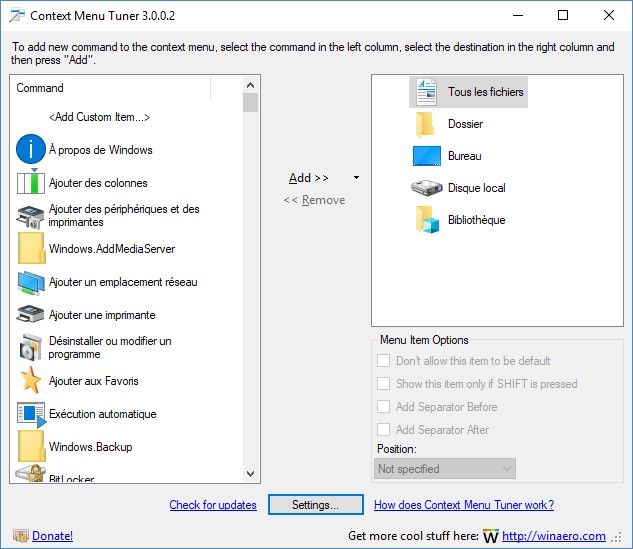Viewport: 633px width, 549px height.
Task: Open the Settings... button
Action: (314, 505)
